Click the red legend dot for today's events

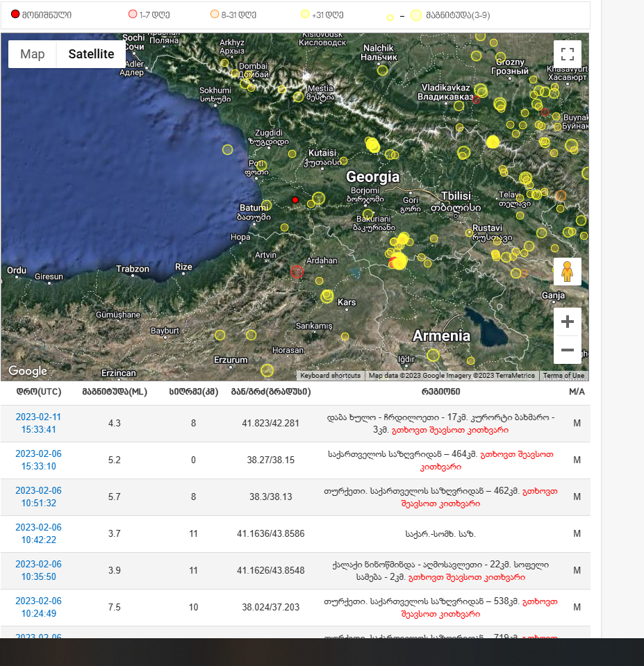(15, 15)
